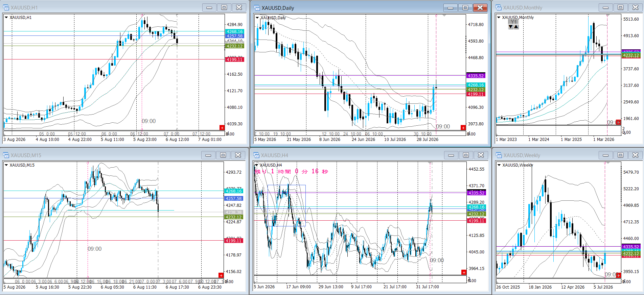Maximize the XAUUSD,H4 chart window

[x=466, y=155]
